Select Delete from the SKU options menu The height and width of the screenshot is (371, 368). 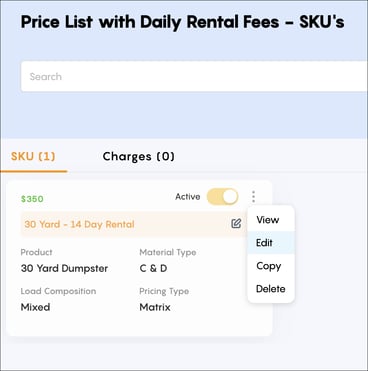271,289
